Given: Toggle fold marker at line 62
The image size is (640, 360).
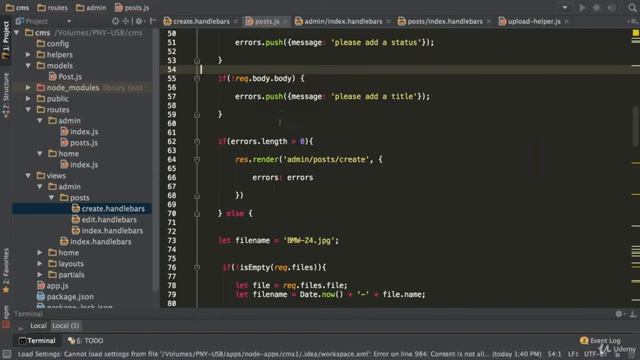Looking at the screenshot, I should coord(197,142).
